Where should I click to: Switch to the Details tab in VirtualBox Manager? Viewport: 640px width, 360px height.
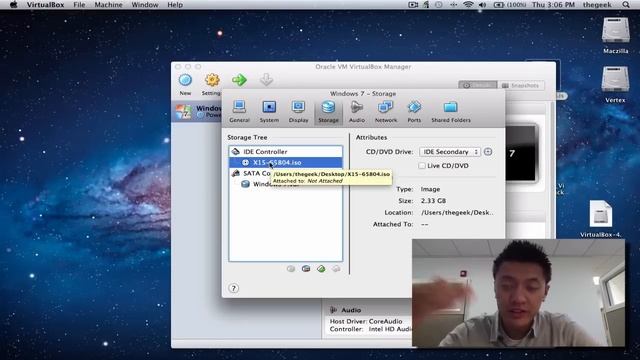point(478,85)
